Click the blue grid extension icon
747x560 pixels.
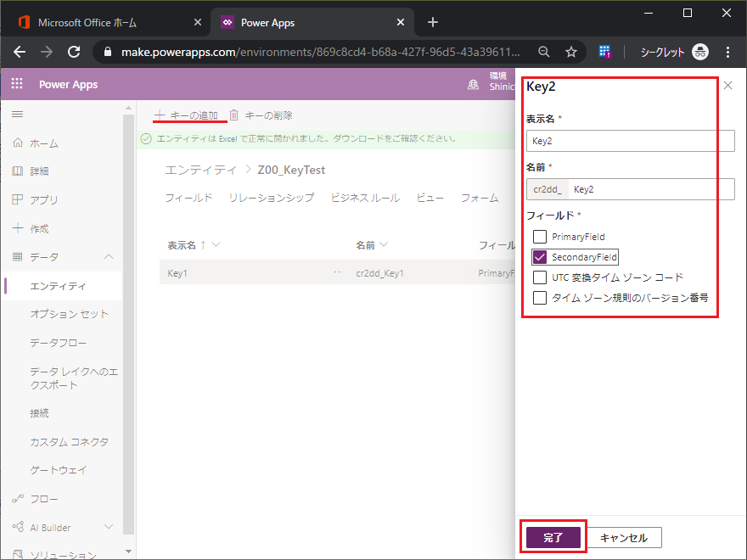[x=605, y=52]
